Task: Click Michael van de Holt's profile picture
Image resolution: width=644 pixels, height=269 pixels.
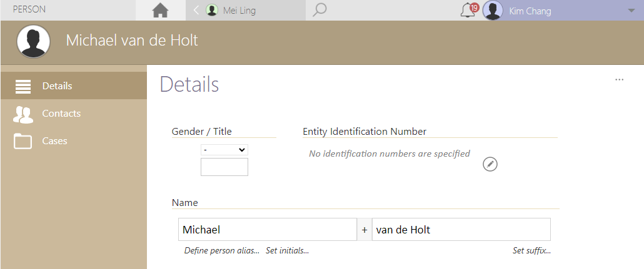Action: coord(34,41)
